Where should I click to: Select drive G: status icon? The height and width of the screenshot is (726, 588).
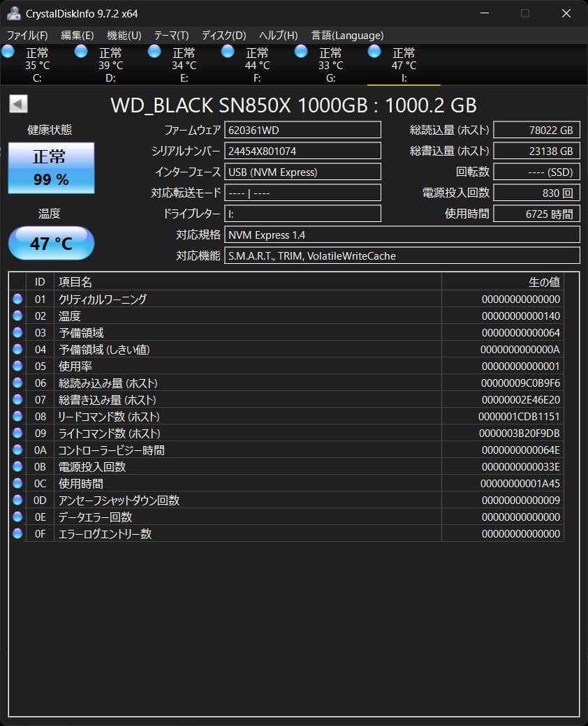300,51
